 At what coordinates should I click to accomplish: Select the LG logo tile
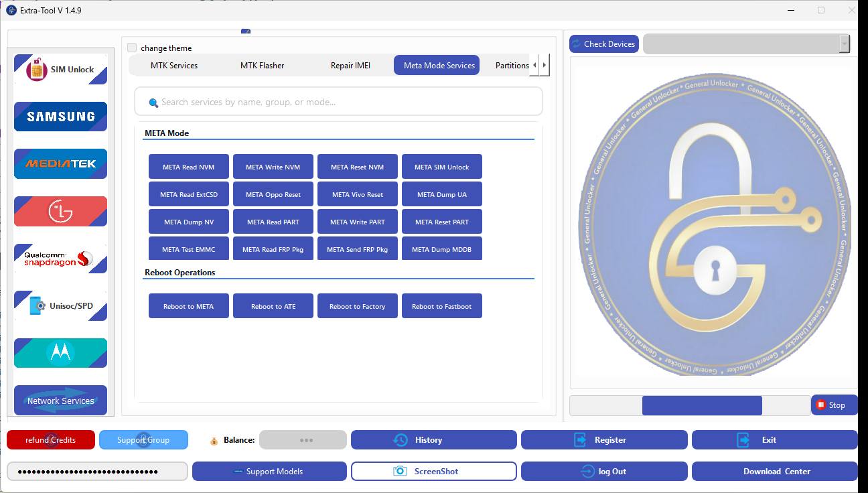60,212
